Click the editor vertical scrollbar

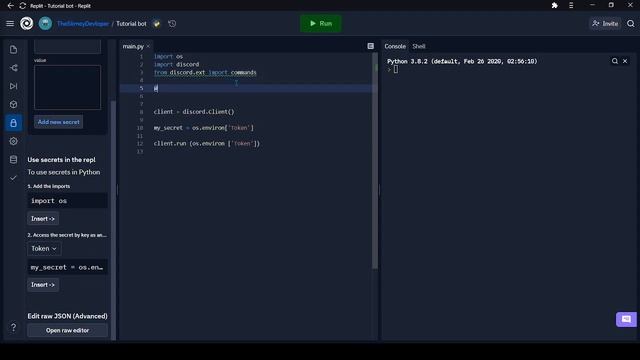(x=375, y=161)
